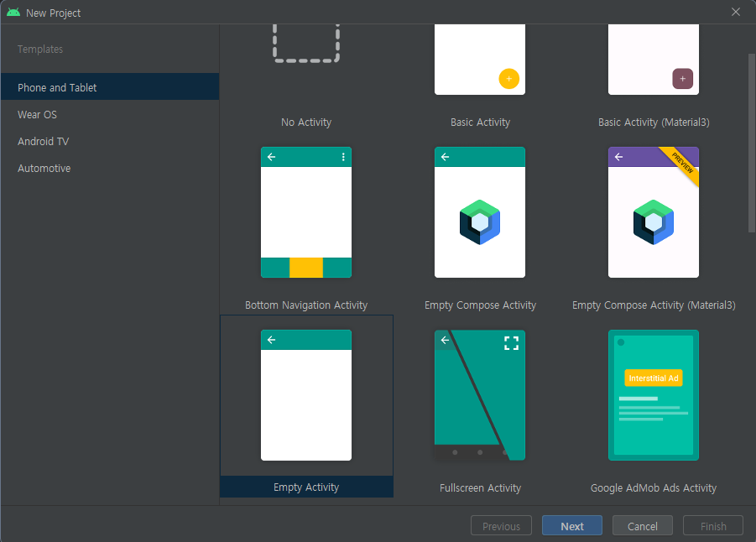Click the "Fullscreen Activity" label text
The image size is (756, 542).
coord(480,488)
